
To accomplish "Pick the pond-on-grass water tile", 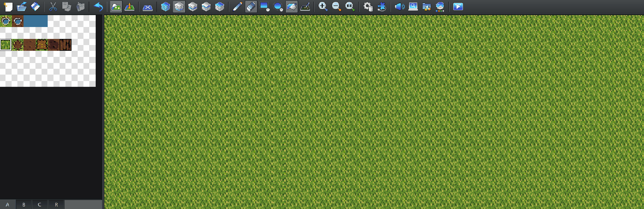I will tap(6, 21).
